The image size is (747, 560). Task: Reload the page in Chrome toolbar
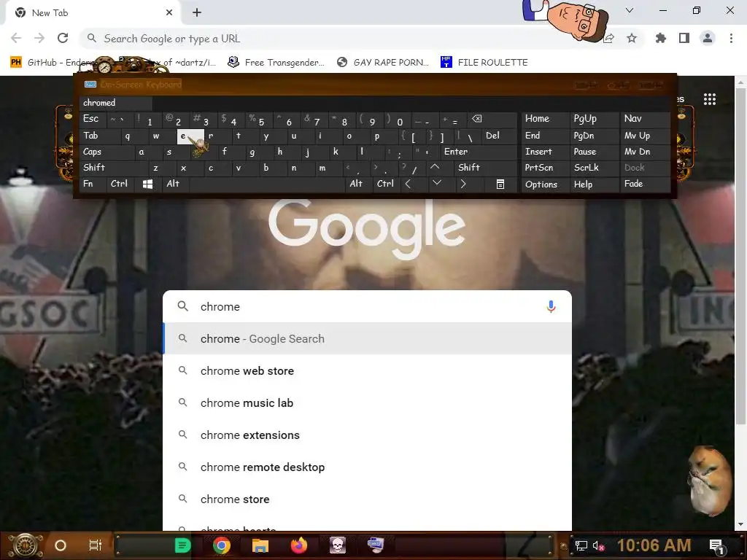63,38
